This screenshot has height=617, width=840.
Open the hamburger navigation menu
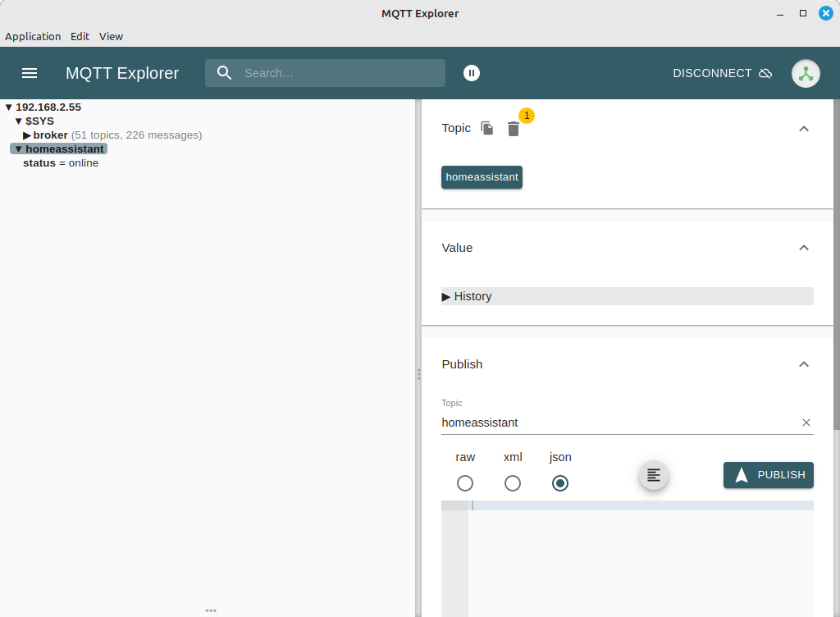pos(30,73)
